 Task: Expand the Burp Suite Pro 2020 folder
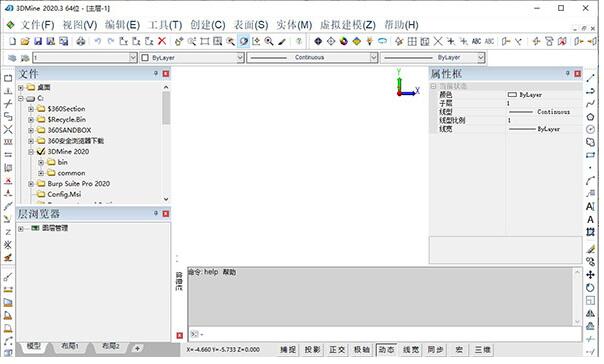(31, 184)
